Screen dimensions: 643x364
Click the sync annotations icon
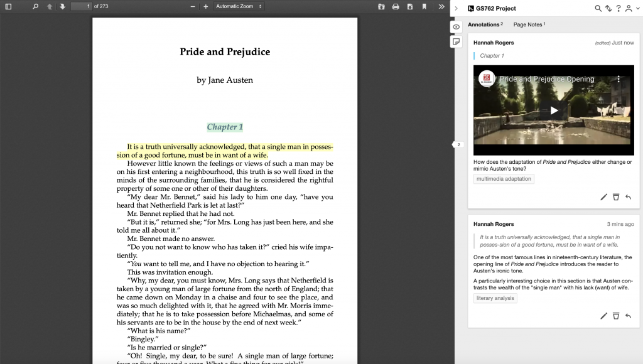tap(607, 9)
